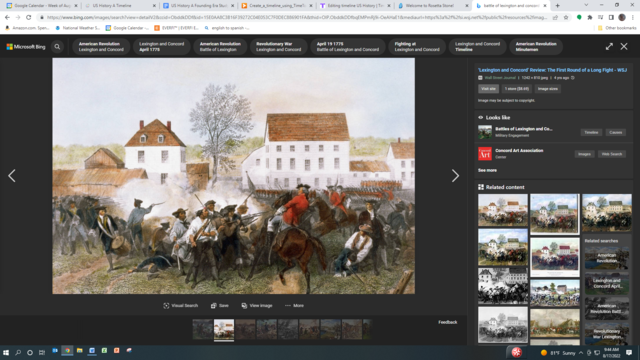Open the Windows Start menu

pyautogui.click(x=6, y=352)
